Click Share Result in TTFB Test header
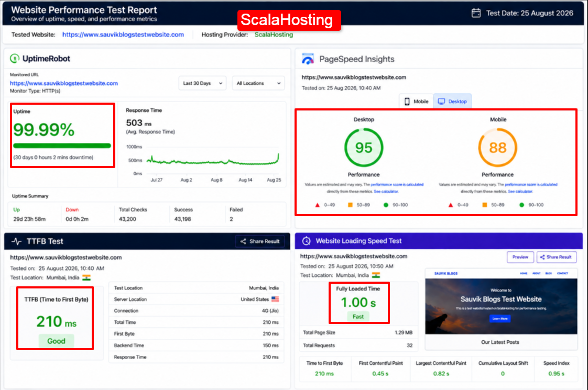The image size is (588, 390). [260, 241]
